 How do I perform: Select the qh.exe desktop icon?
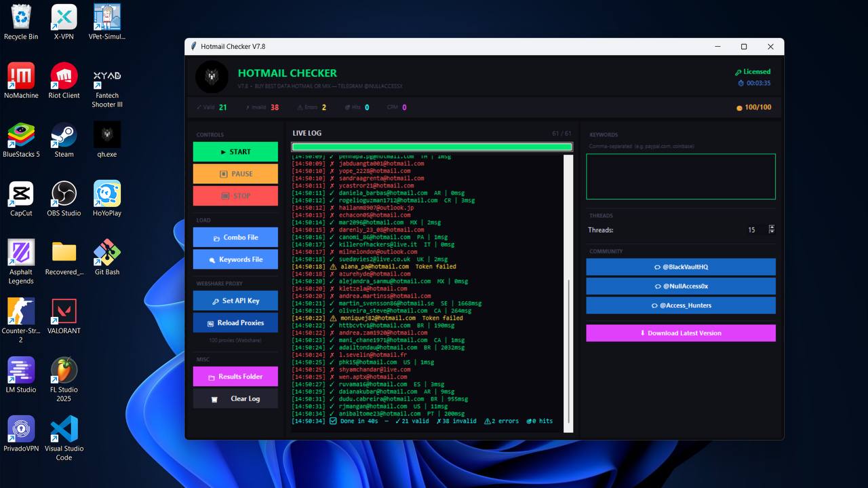click(106, 140)
